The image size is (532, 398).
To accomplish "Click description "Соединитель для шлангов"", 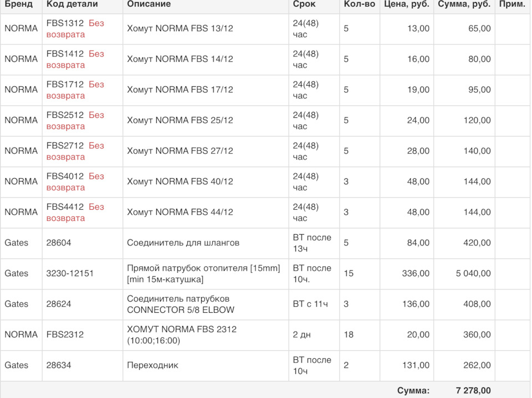I will tap(183, 242).
